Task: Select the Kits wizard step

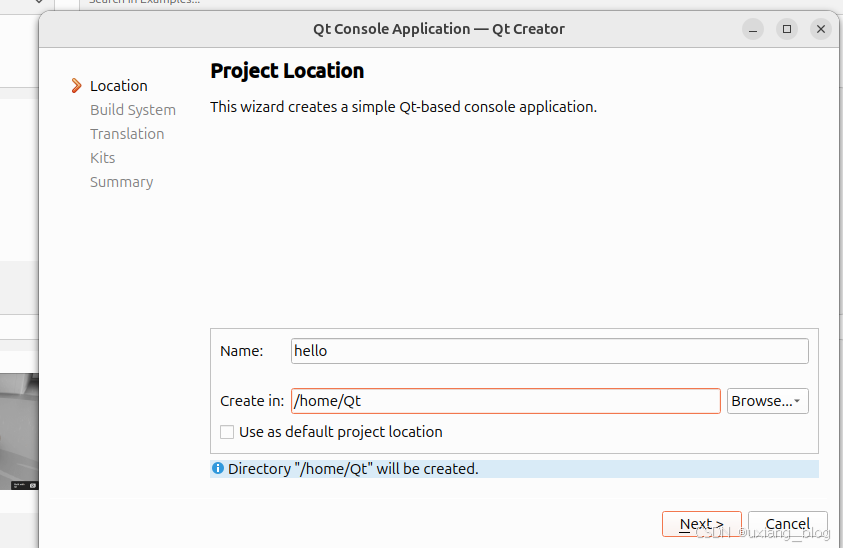Action: (x=103, y=158)
